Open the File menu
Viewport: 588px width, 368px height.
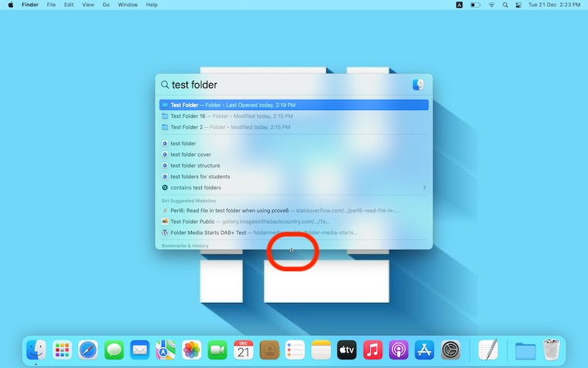[x=51, y=5]
